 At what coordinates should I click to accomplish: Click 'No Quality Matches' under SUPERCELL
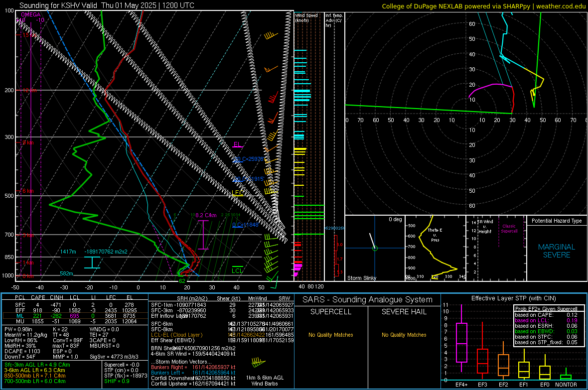coord(331,335)
